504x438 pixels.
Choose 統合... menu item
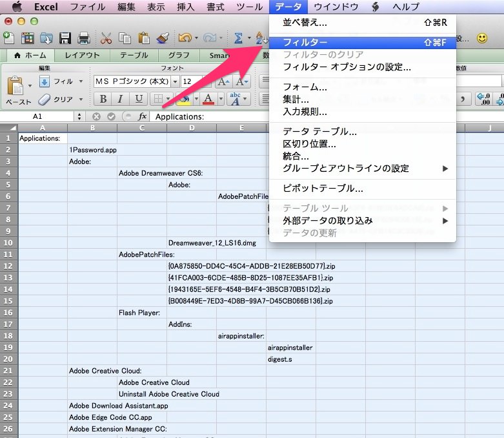(362, 156)
